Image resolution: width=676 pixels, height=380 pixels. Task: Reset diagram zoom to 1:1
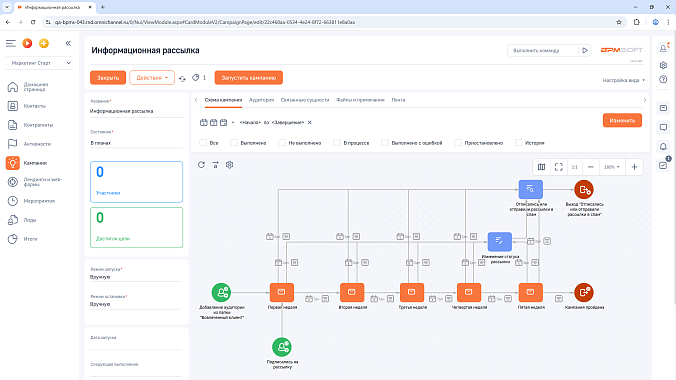pos(575,167)
